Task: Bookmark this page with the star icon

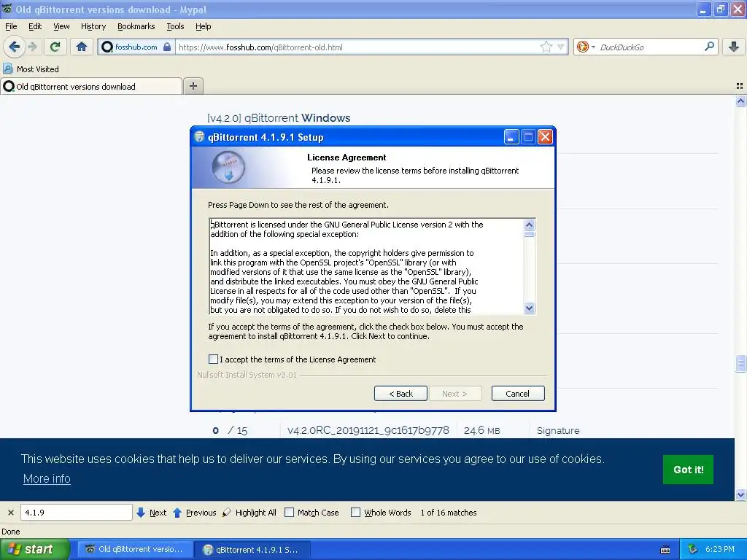Action: (546, 47)
